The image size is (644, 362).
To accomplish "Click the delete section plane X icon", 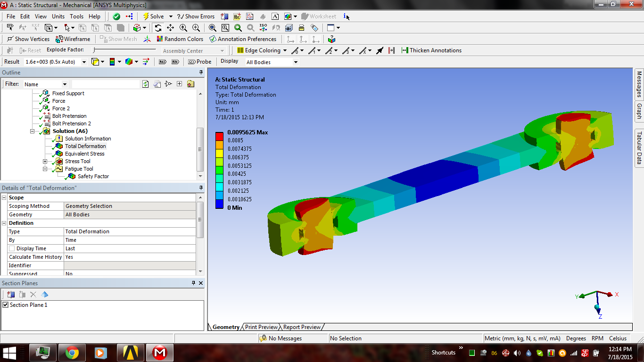I will click(33, 295).
